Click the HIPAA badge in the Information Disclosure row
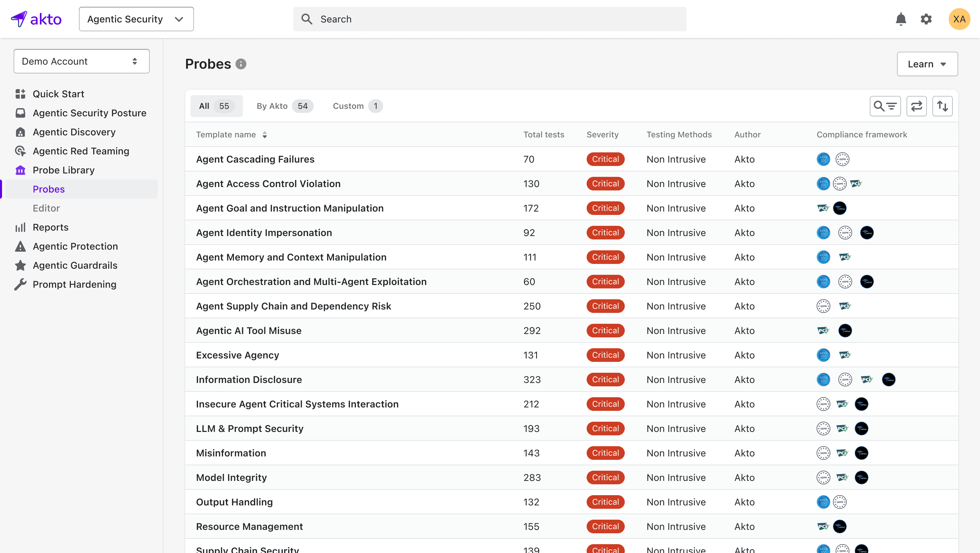The height and width of the screenshot is (553, 980). point(888,380)
